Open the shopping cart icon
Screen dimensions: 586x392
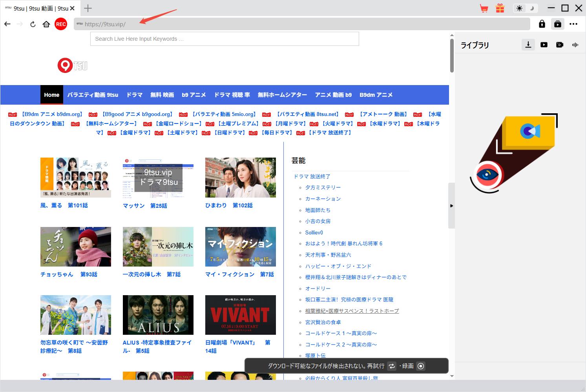click(x=484, y=8)
